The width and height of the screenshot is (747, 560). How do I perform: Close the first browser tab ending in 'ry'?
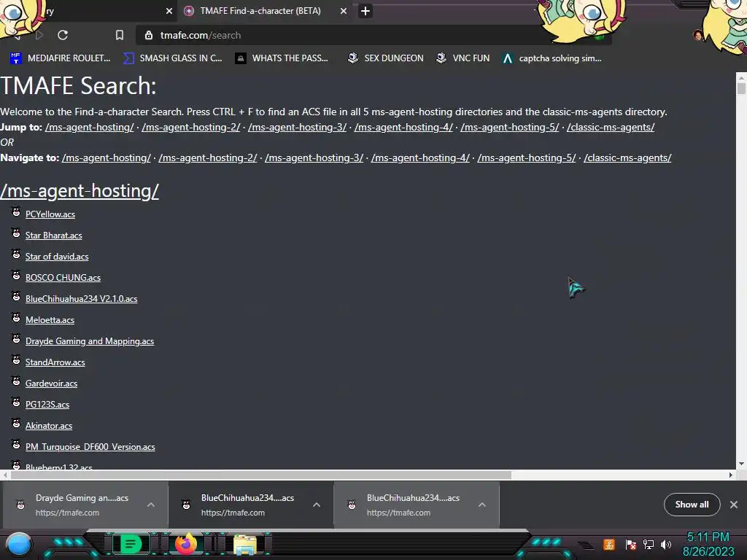click(169, 11)
